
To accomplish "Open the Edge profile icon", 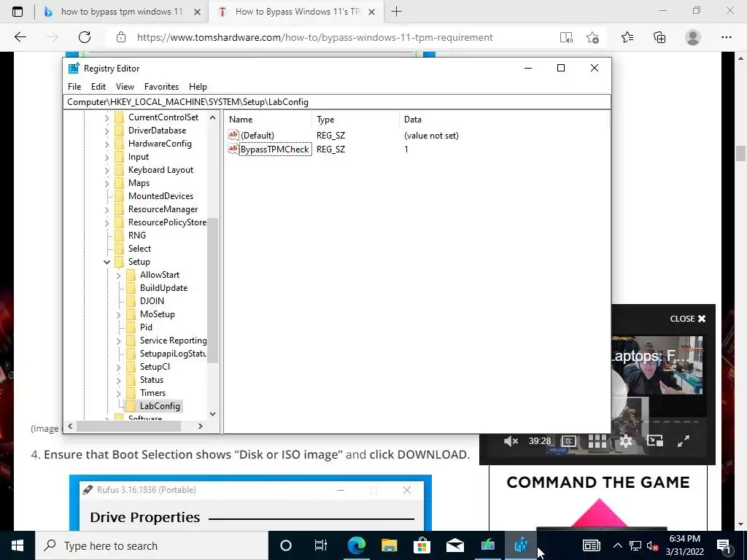I will point(693,37).
